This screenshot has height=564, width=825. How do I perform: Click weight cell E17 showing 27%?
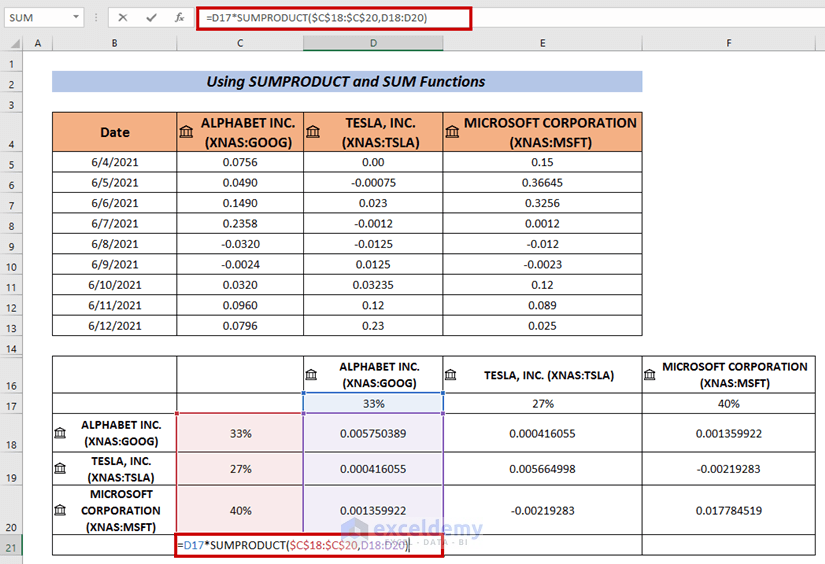point(542,404)
